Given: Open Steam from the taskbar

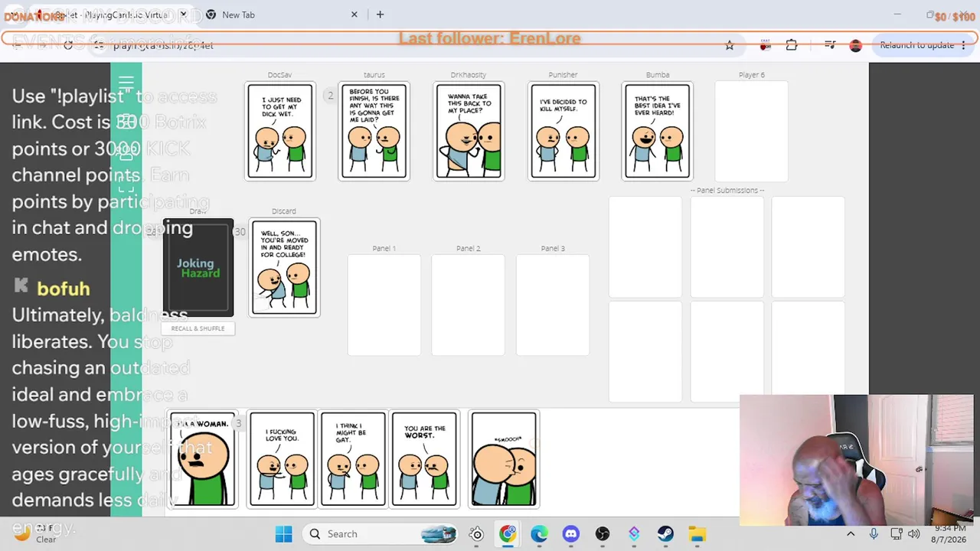Looking at the screenshot, I should (x=665, y=534).
